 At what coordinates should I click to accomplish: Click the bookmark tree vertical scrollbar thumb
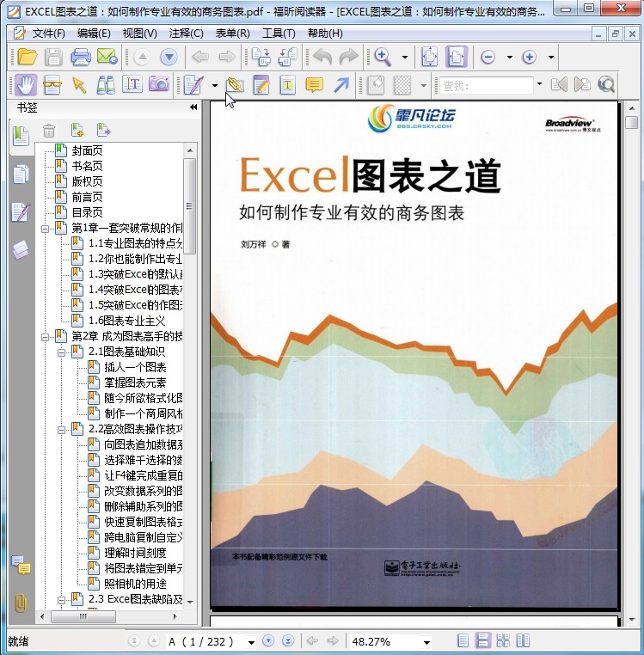point(190,206)
